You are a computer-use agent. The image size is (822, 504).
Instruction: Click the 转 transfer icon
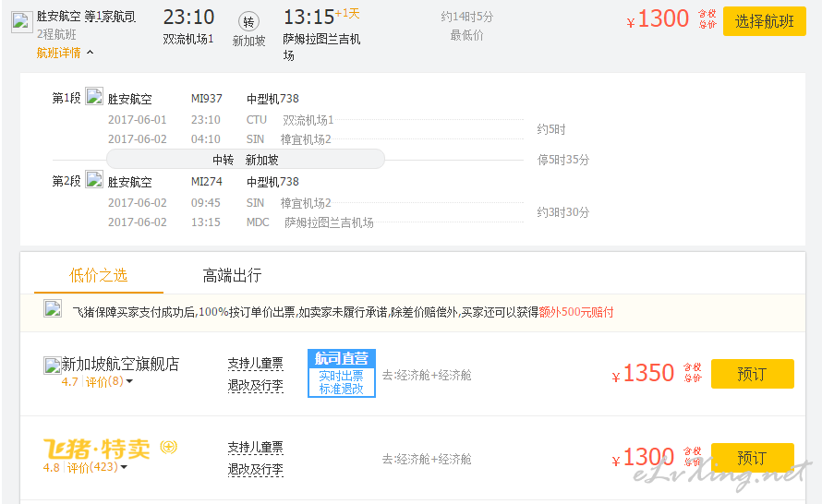pos(248,22)
